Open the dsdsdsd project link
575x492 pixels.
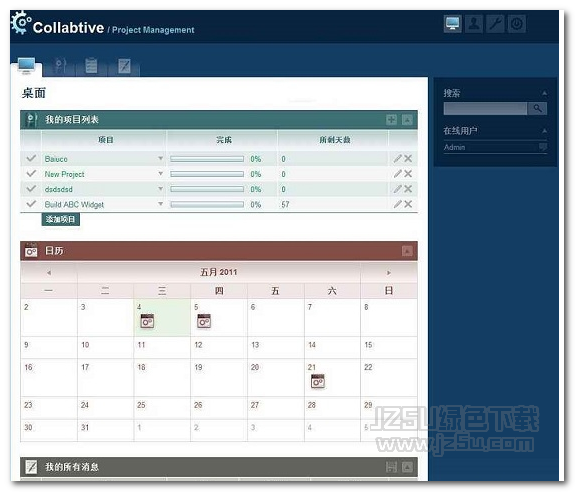pyautogui.click(x=59, y=190)
